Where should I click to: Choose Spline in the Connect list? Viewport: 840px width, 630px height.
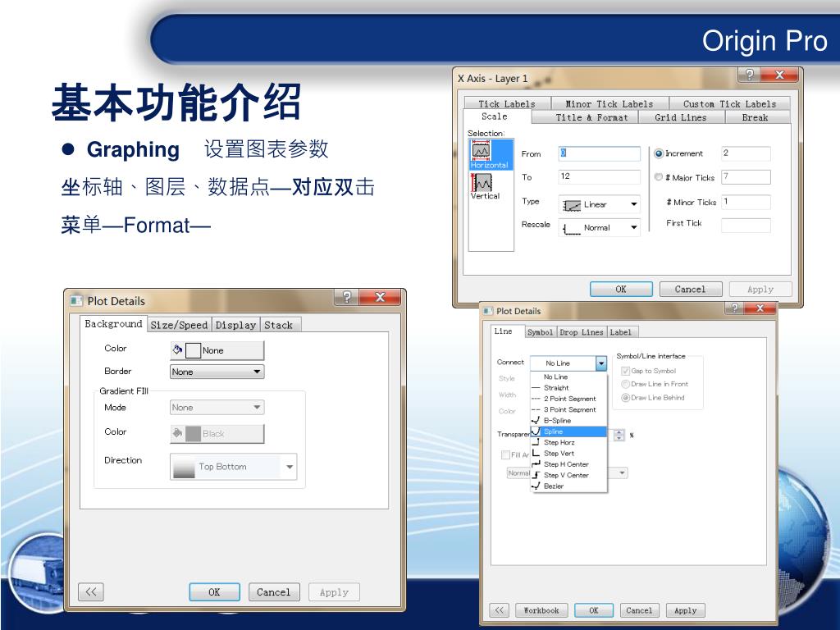click(569, 431)
